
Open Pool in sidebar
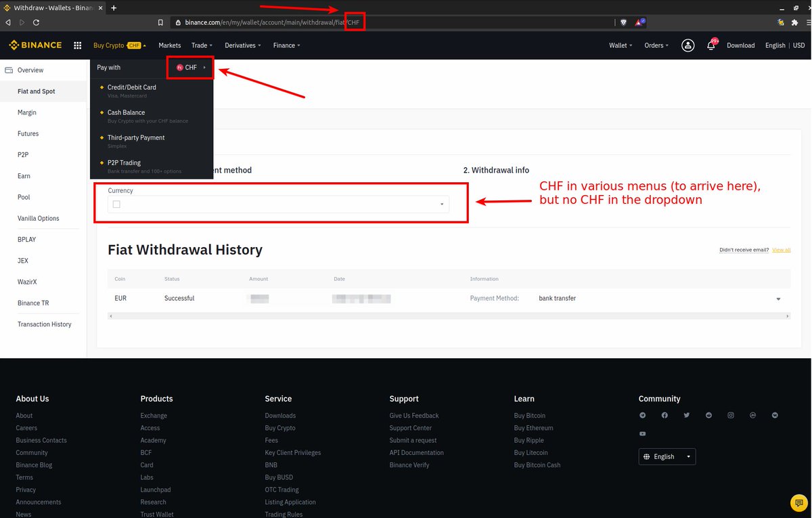(24, 197)
